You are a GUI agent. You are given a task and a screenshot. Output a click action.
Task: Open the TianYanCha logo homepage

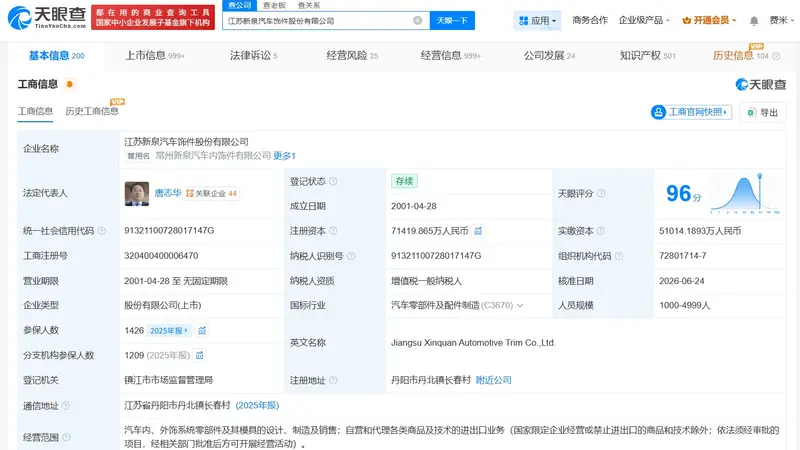coord(46,17)
